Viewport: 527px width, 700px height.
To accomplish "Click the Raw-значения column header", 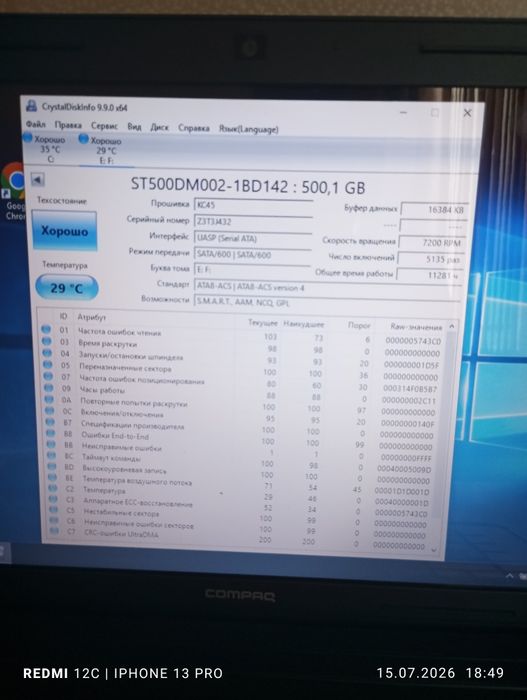I will 416,327.
